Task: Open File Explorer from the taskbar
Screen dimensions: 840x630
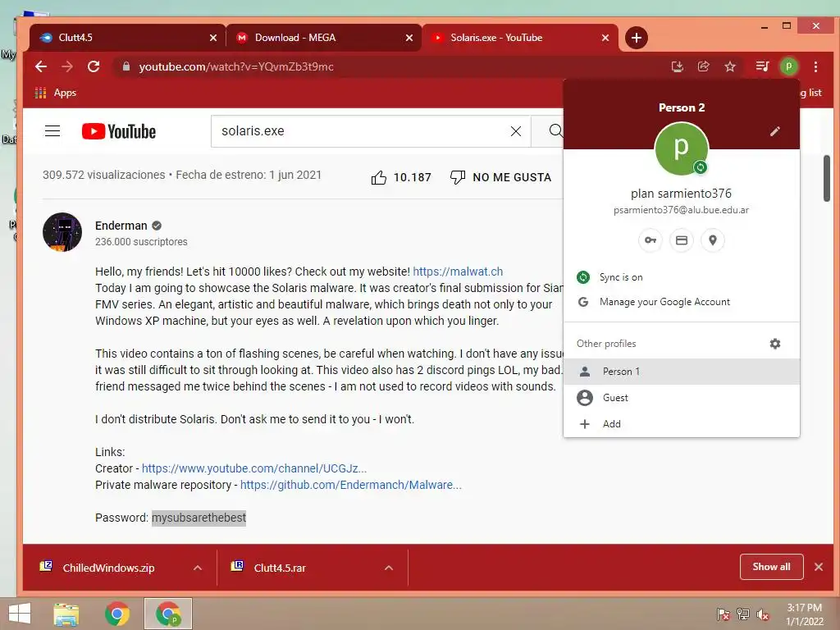Action: 66,614
